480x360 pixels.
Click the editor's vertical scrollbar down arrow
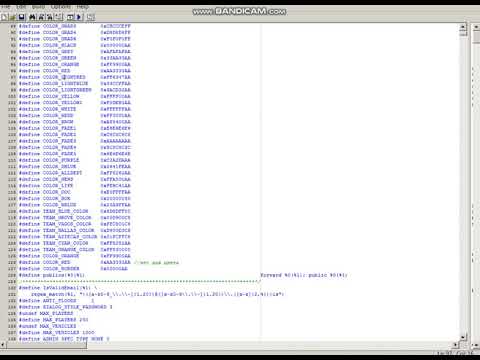[x=463, y=338]
